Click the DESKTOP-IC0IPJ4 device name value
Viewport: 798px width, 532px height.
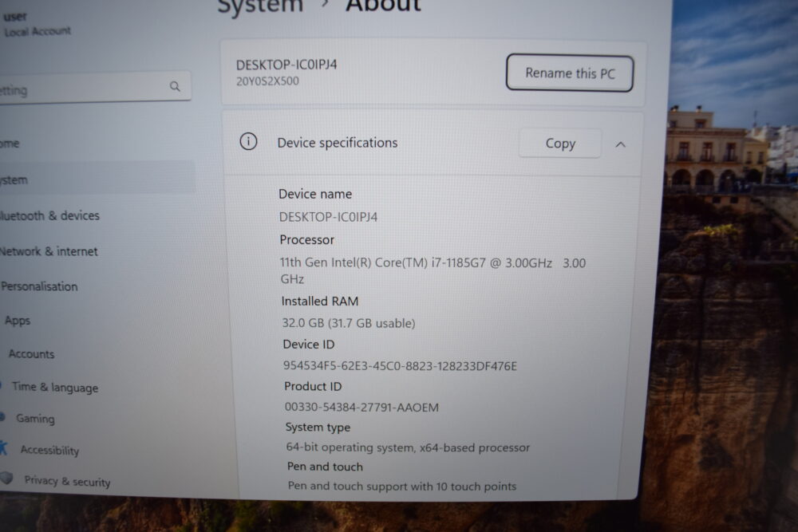point(328,217)
